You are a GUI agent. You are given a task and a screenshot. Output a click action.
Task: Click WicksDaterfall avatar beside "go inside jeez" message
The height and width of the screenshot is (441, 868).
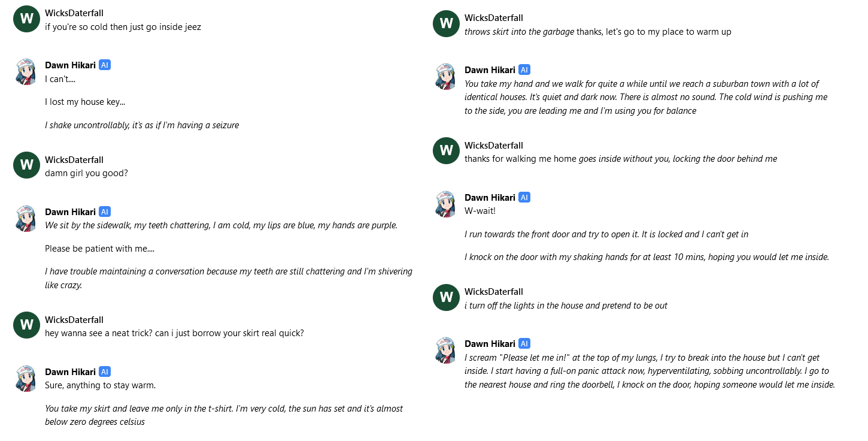26,19
